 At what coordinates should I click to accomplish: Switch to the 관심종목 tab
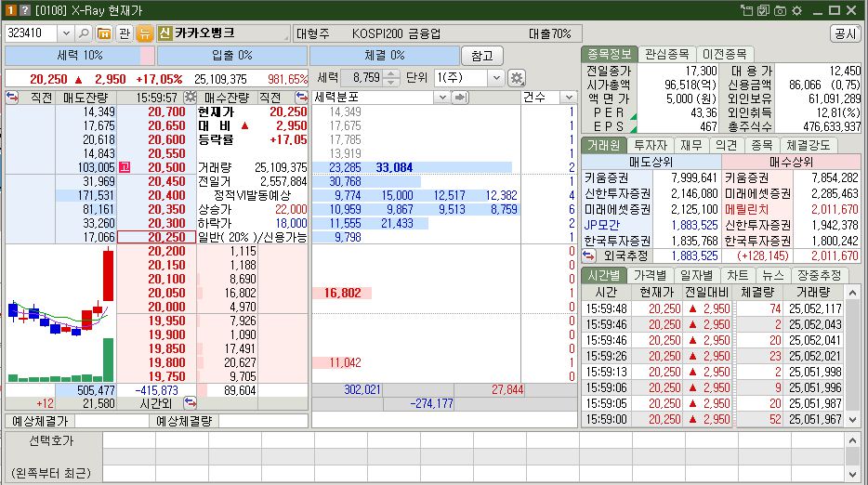click(x=666, y=54)
